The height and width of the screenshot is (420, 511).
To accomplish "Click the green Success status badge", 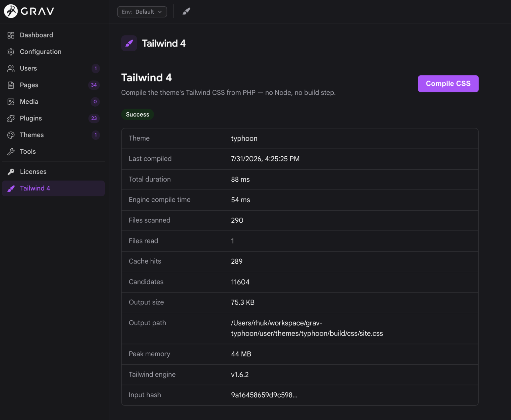I will (137, 114).
